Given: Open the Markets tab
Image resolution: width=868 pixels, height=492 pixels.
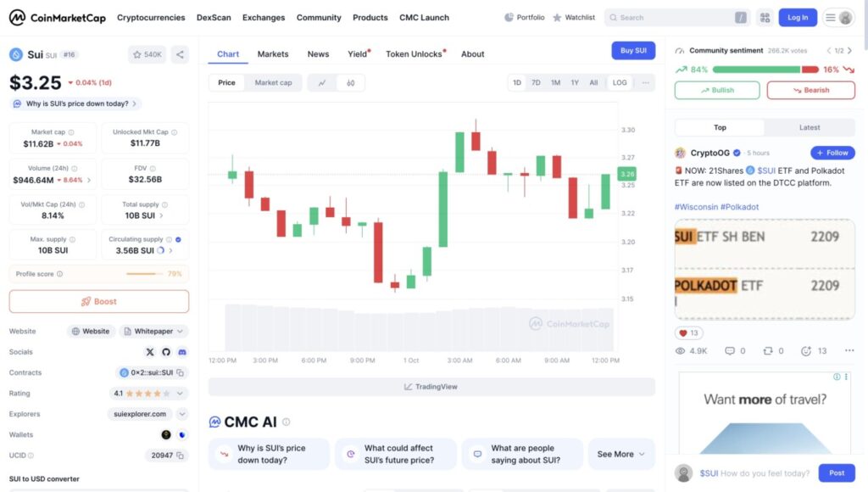Looking at the screenshot, I should click(x=273, y=54).
